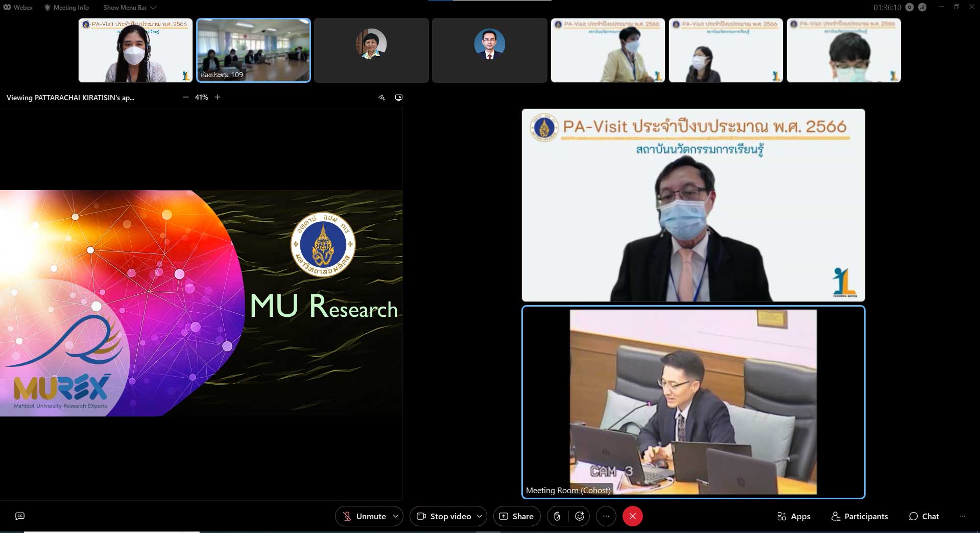Image resolution: width=980 pixels, height=533 pixels.
Task: End the meeting with the red X button
Action: pyautogui.click(x=632, y=516)
